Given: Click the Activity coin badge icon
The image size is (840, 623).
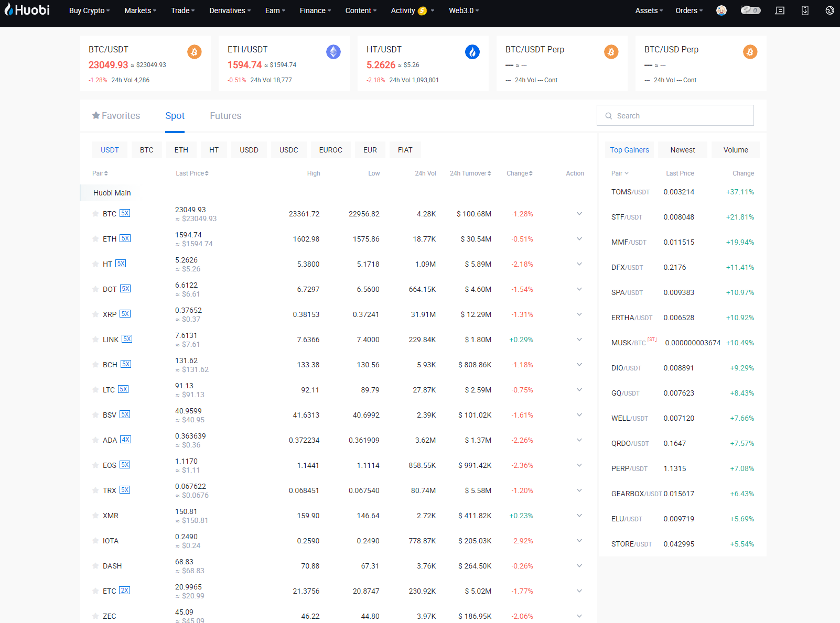Looking at the screenshot, I should pos(422,10).
